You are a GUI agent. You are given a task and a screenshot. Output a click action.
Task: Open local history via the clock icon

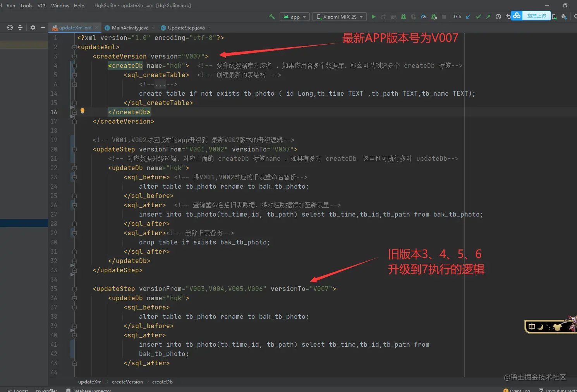tap(498, 17)
